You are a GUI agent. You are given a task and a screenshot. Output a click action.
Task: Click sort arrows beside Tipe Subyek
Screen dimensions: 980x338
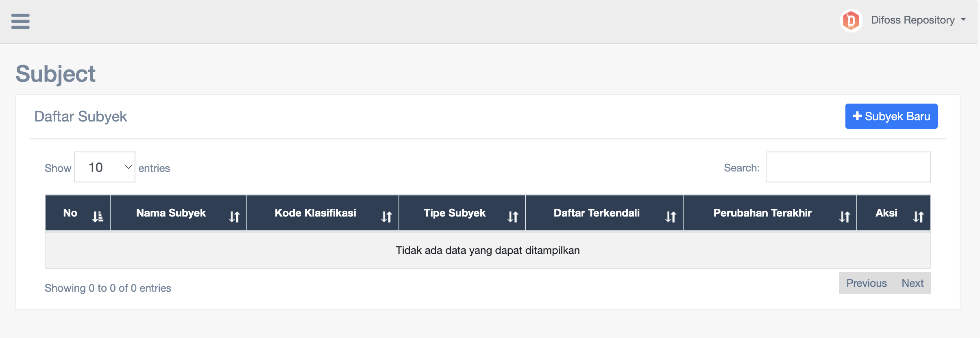tap(513, 217)
